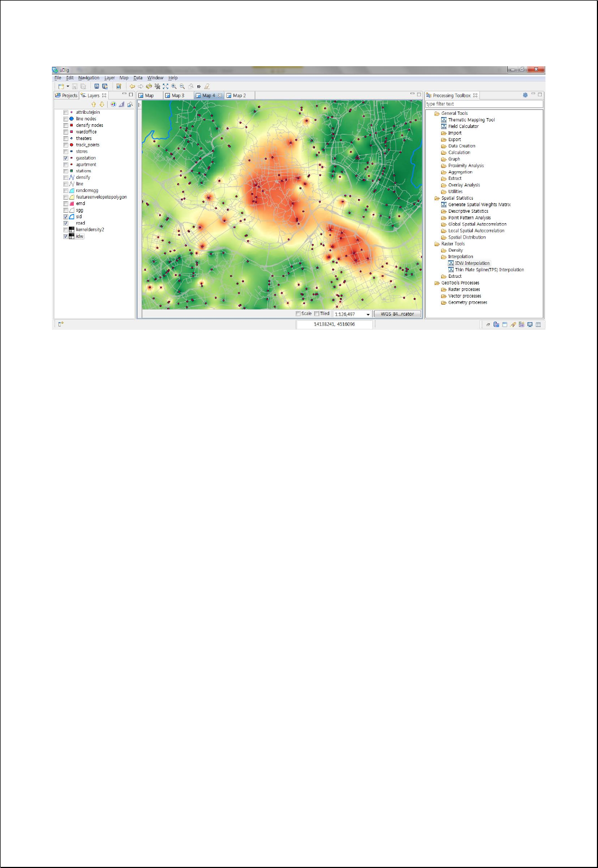
Task: Minimize the Layers panel view
Action: click(125, 94)
